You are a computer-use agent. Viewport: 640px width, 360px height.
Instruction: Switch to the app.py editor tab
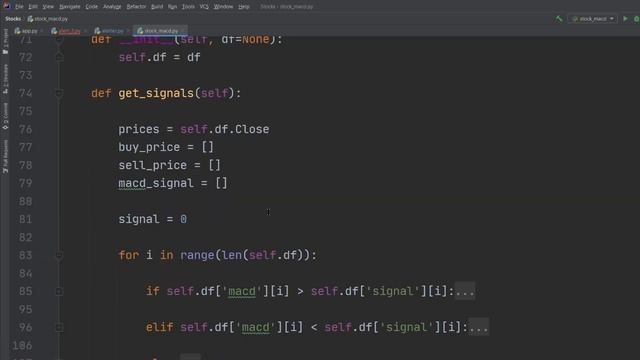pos(26,31)
